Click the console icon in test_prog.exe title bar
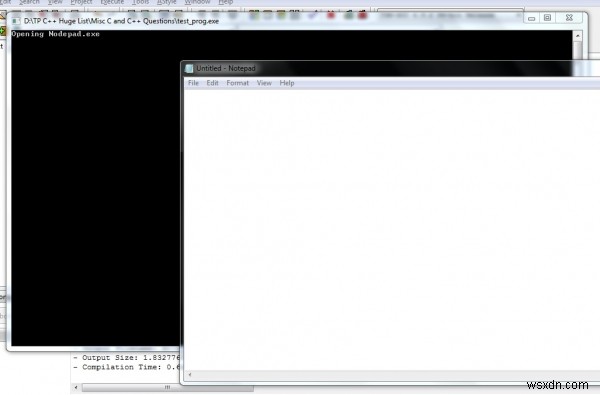Image resolution: width=600 pixels, height=395 pixels. (x=16, y=21)
